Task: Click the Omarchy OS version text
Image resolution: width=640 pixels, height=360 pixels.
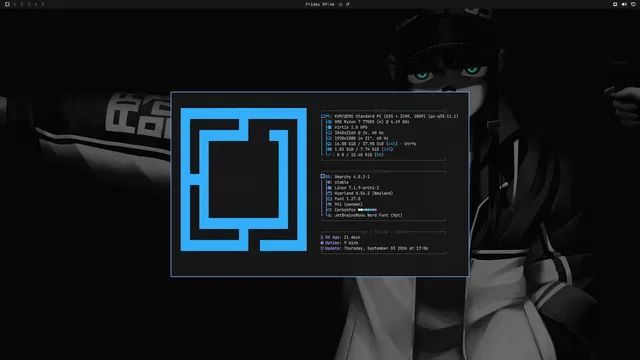Action: (x=352, y=177)
